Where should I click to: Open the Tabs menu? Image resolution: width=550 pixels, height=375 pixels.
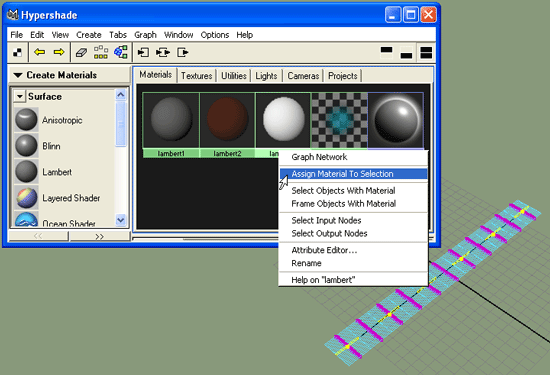pos(118,35)
